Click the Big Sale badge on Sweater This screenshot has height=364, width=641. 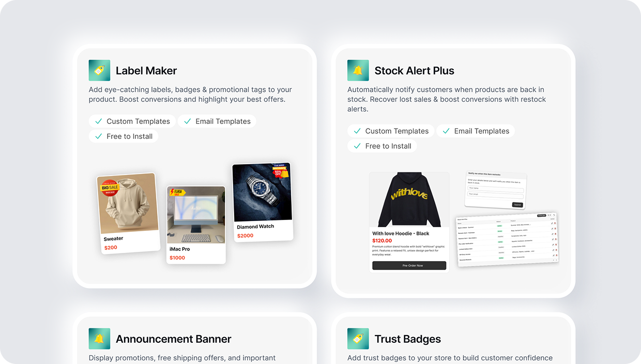[x=110, y=187]
